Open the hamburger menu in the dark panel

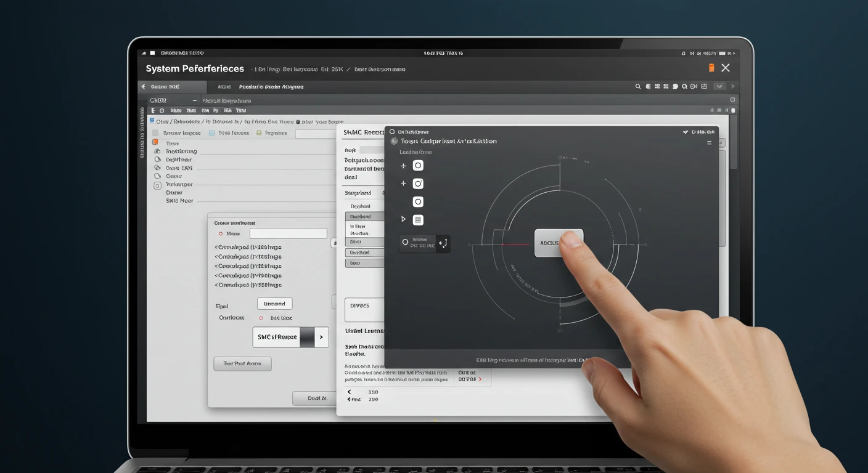pos(709,142)
